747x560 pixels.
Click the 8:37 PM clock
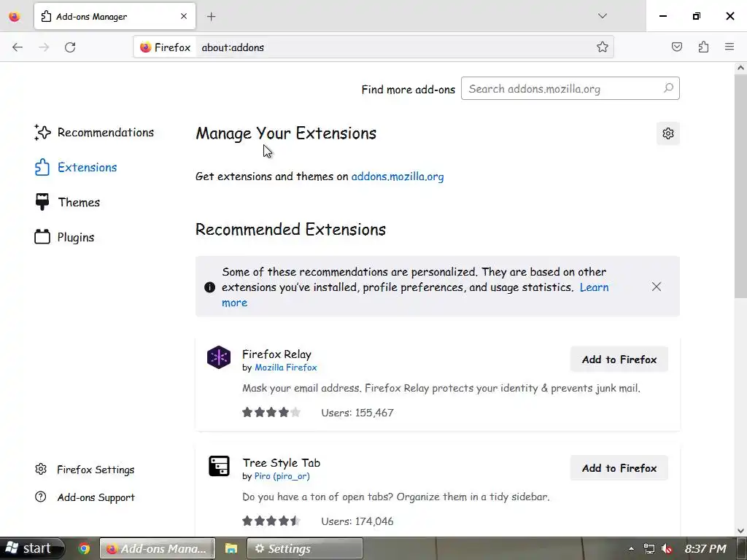[705, 549]
